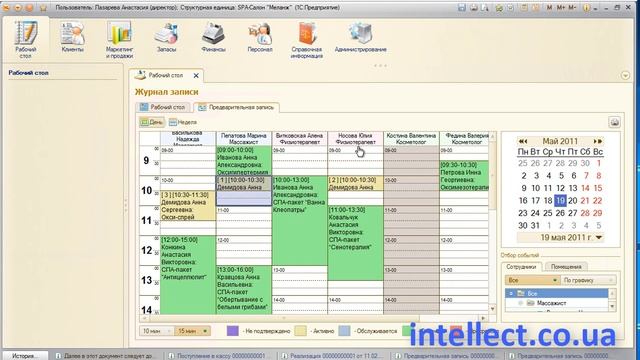Click the save diskette icon in title bar
Viewport: 640px width, 360px height.
click(462, 7)
